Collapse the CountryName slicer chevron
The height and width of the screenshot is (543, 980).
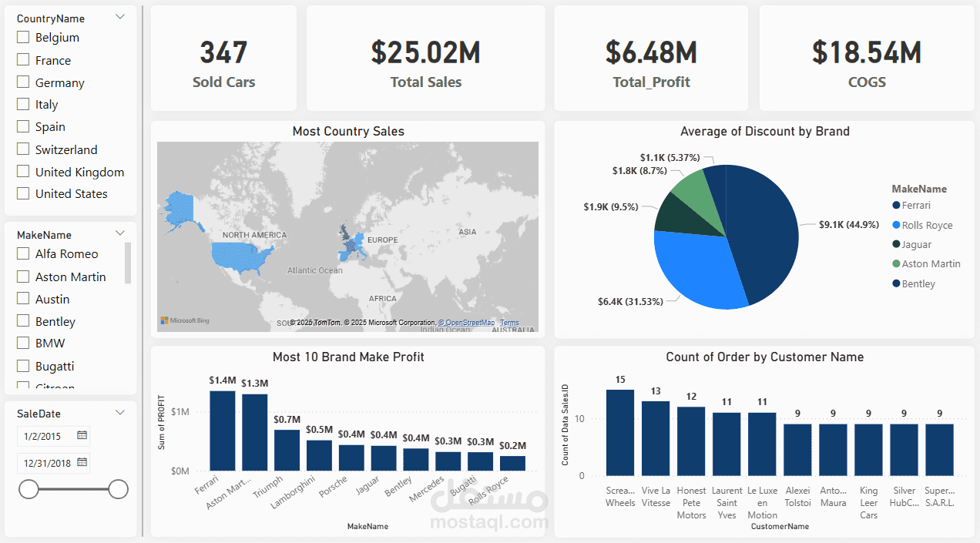[120, 17]
